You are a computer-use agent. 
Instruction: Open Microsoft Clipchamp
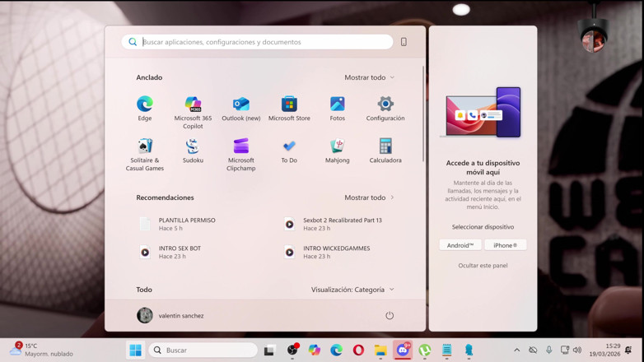[241, 155]
